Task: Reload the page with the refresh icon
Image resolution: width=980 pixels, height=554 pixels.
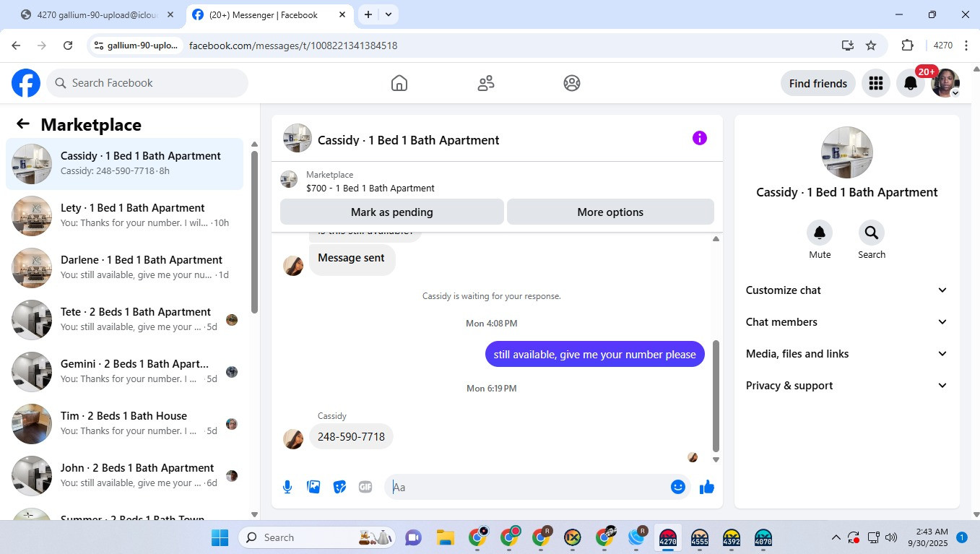Action: (x=68, y=46)
